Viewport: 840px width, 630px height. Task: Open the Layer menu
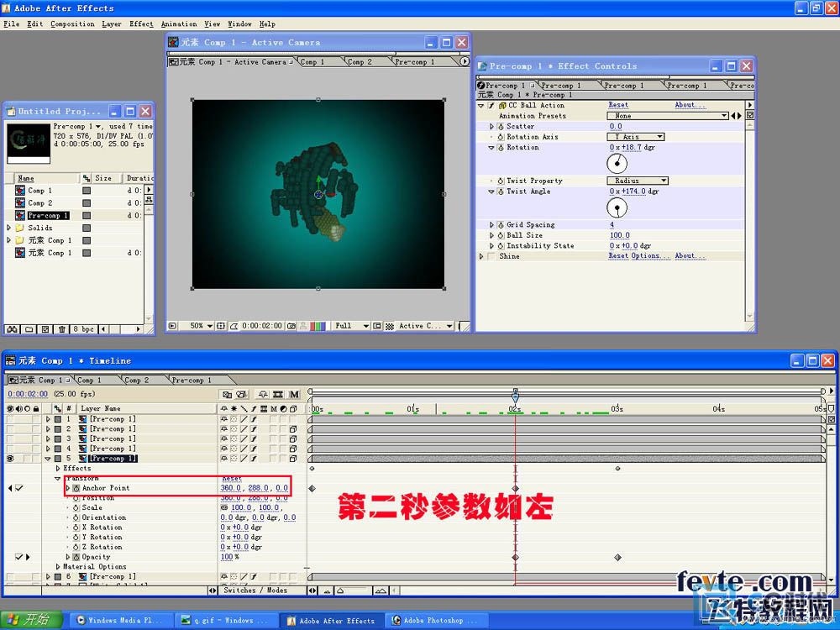112,24
